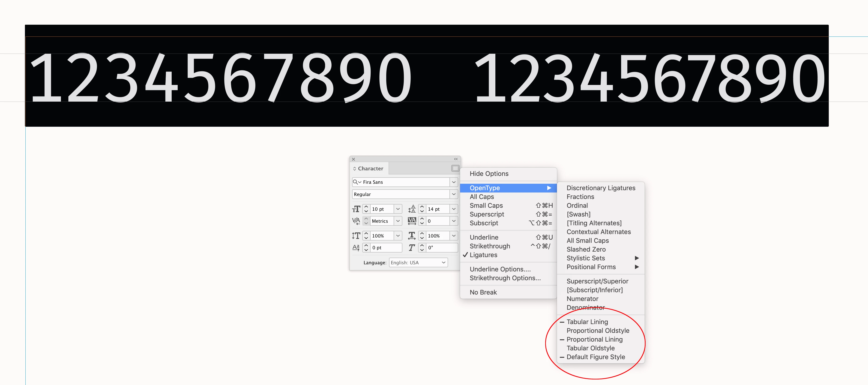868x385 pixels.
Task: Choose Underline Options from the menu
Action: tap(500, 269)
